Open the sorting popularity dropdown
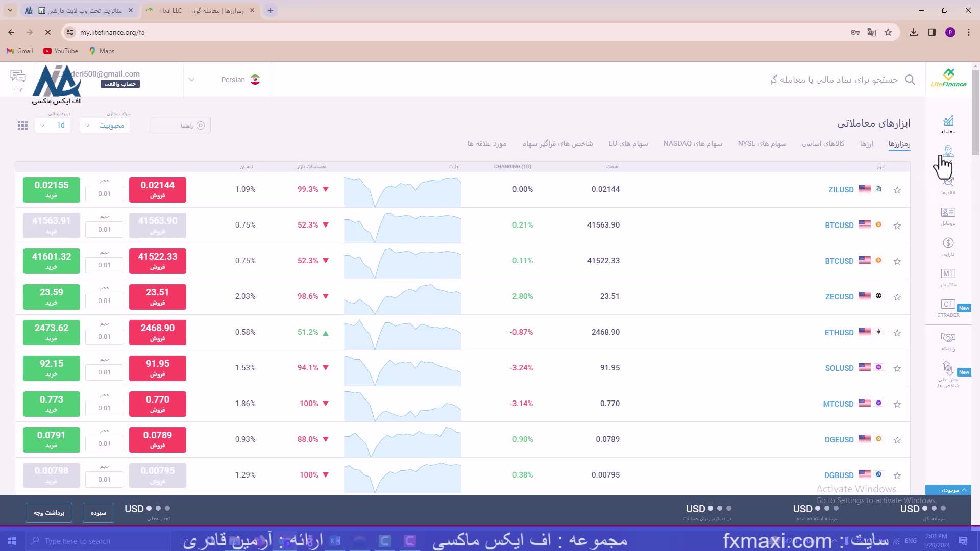Image resolution: width=980 pixels, height=551 pixels. tap(105, 126)
